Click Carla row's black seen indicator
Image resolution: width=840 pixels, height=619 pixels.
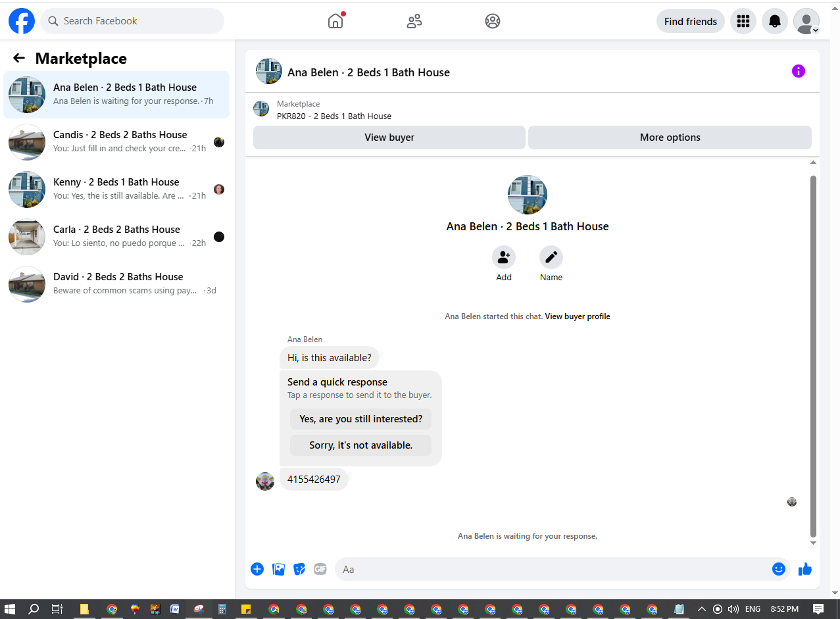219,237
